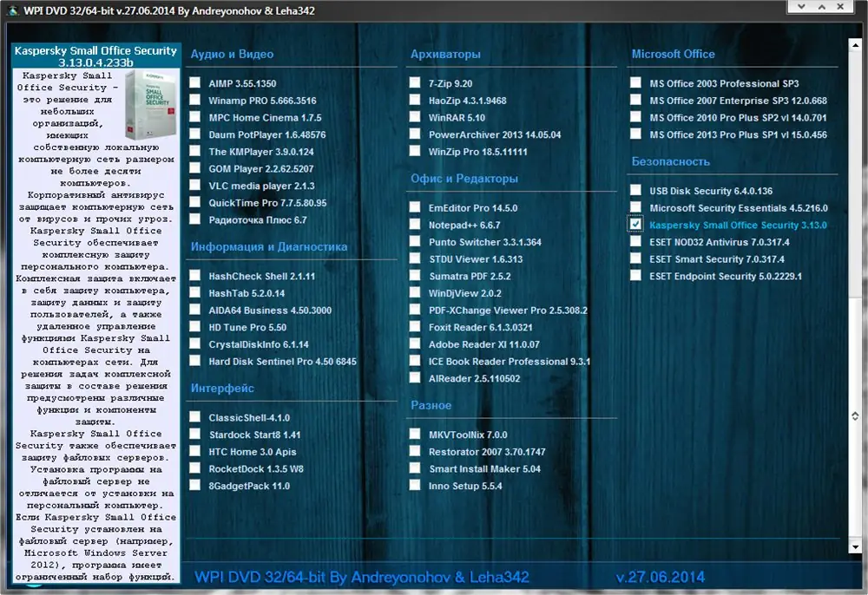The width and height of the screenshot is (868, 595).
Task: Tick MS Office 2013 Pro Plus checkbox
Action: (x=635, y=134)
